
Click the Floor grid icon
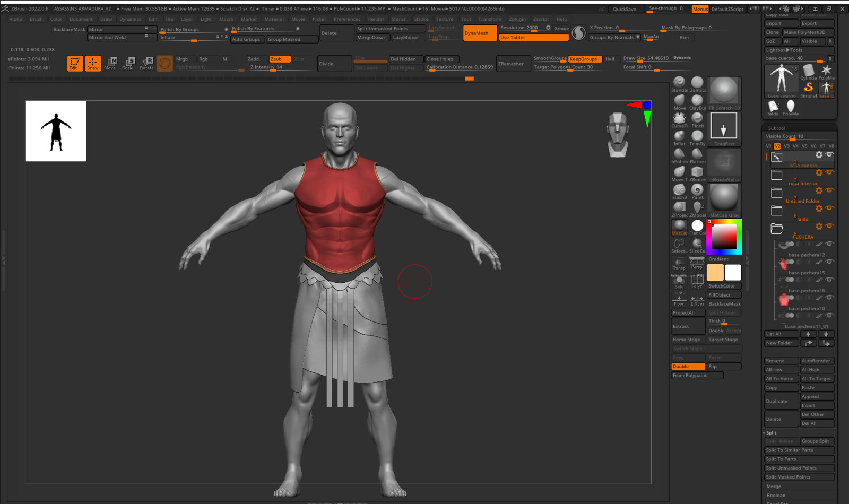point(679,298)
